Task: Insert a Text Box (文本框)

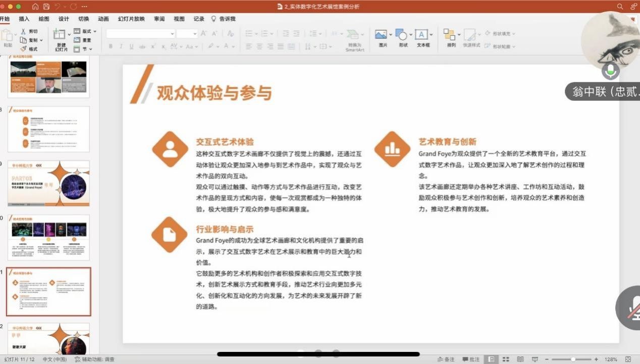Action: 423,38
